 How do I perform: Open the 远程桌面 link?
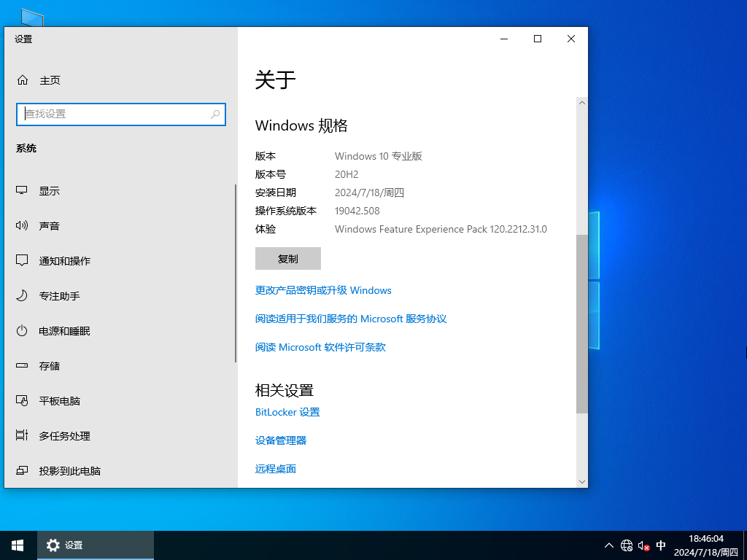pyautogui.click(x=276, y=469)
